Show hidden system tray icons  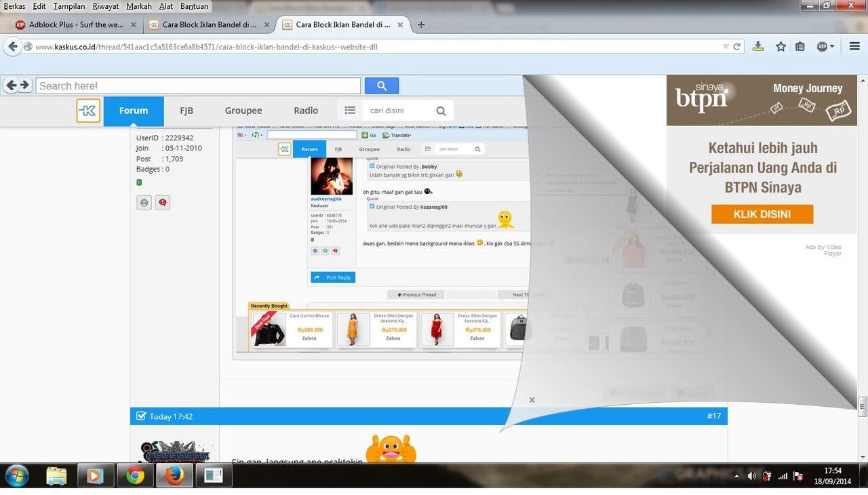point(737,476)
